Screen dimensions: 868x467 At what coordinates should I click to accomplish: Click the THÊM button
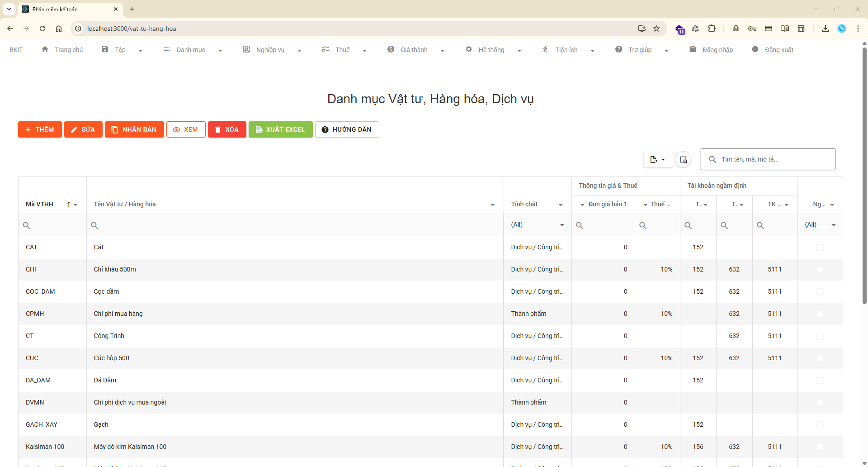coord(40,129)
